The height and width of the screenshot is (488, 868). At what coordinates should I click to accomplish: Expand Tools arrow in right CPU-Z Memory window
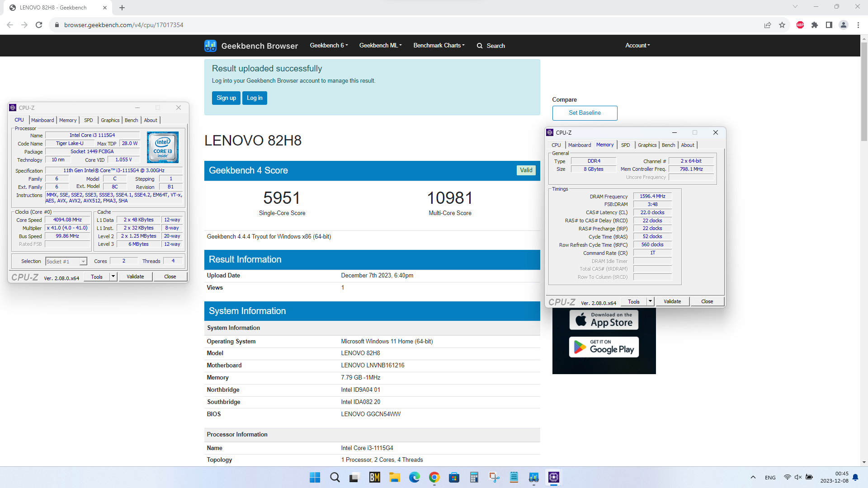coord(650,301)
